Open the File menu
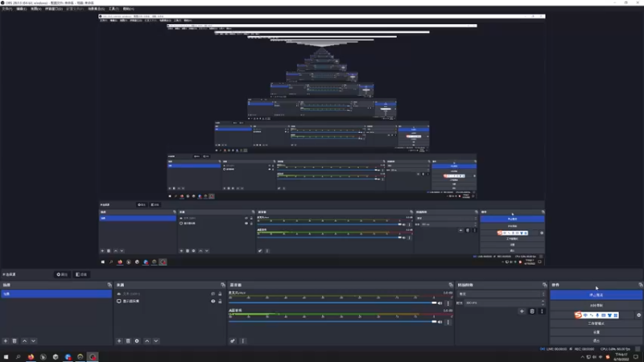This screenshot has height=362, width=644. [7, 9]
